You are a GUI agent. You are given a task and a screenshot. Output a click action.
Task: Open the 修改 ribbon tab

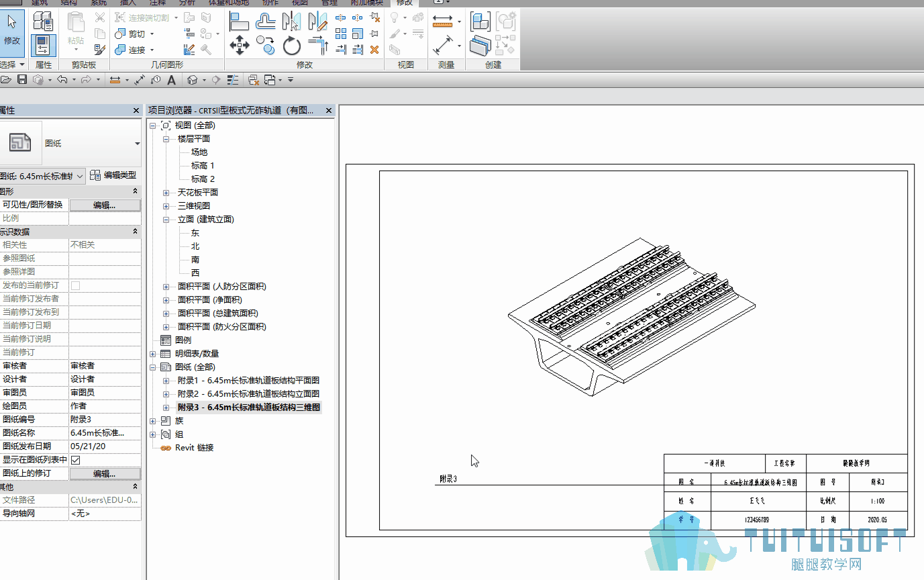405,3
